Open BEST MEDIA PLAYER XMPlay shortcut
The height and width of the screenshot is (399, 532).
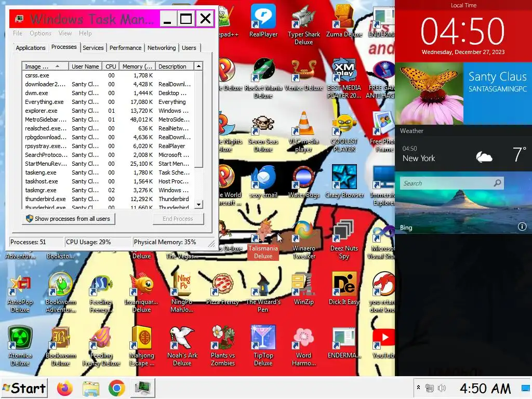[x=344, y=78]
